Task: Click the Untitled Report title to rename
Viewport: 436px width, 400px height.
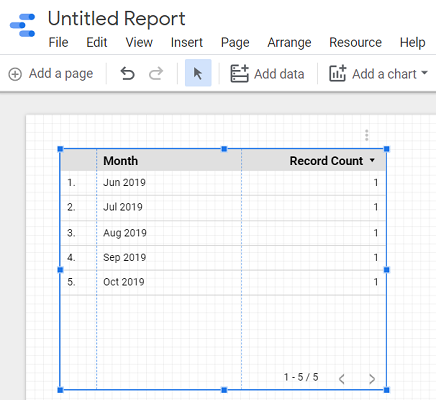Action: (x=117, y=19)
